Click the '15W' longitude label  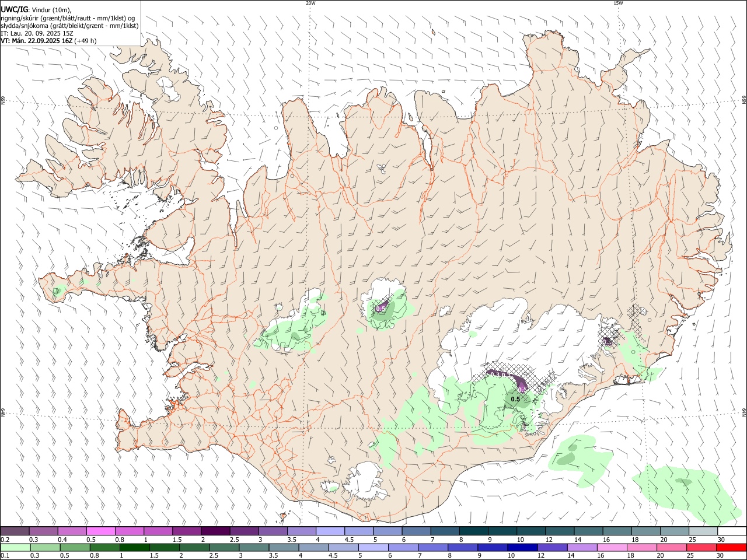tap(617, 3)
